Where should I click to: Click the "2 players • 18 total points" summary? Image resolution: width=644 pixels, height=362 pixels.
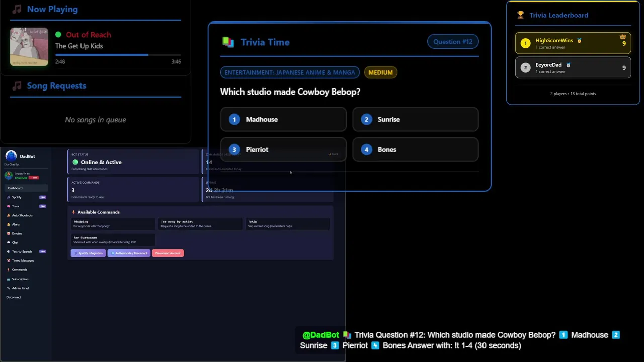[x=573, y=94]
